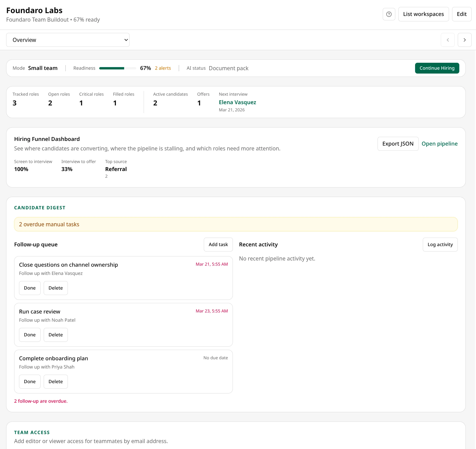This screenshot has width=476, height=449.
Task: Open List workspaces
Action: (x=424, y=14)
